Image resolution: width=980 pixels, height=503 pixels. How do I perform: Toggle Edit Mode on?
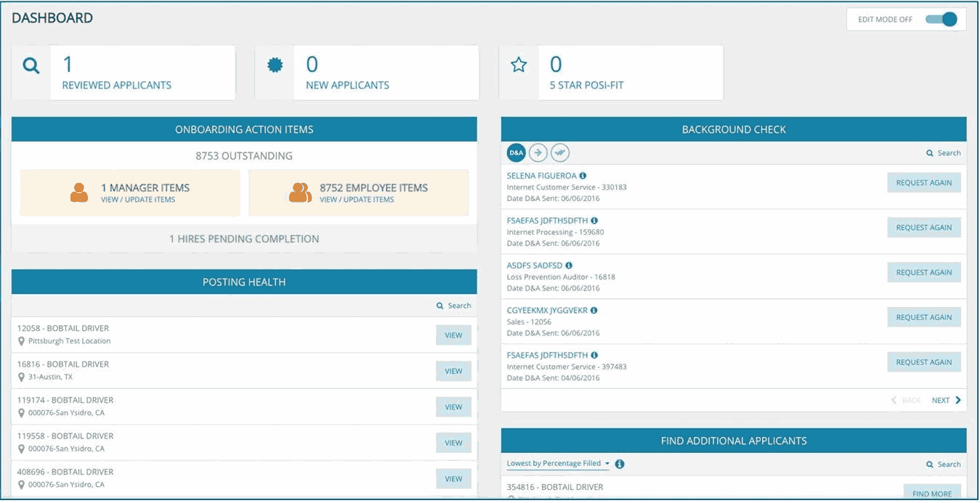point(943,18)
